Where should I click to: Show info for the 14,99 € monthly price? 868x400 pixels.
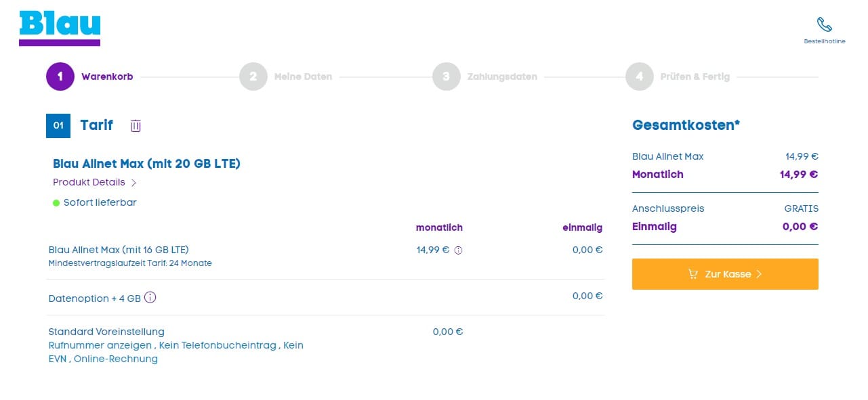pos(458,250)
